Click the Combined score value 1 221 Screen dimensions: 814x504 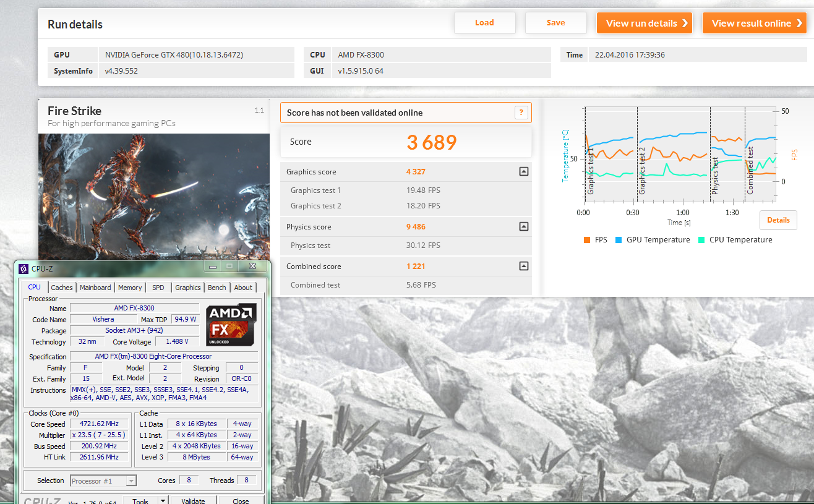point(416,267)
